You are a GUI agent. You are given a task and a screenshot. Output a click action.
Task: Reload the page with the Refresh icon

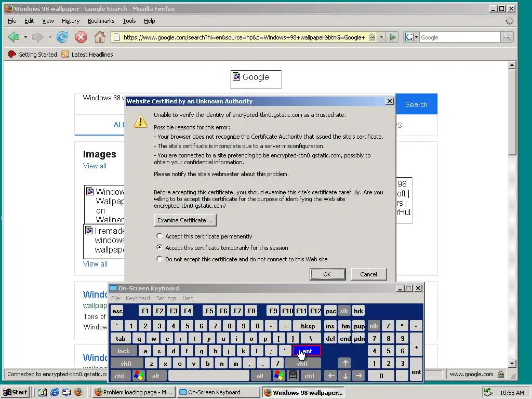pyautogui.click(x=62, y=37)
